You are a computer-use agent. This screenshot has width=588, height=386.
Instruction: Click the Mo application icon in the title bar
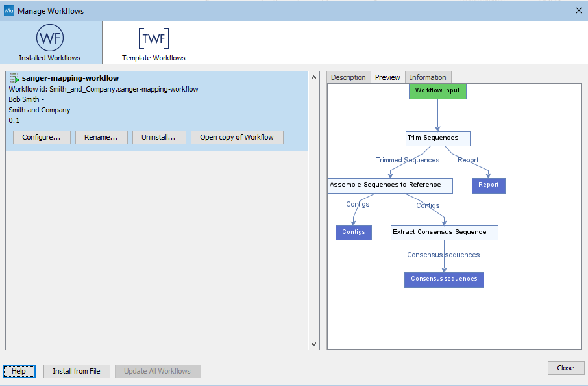point(9,10)
